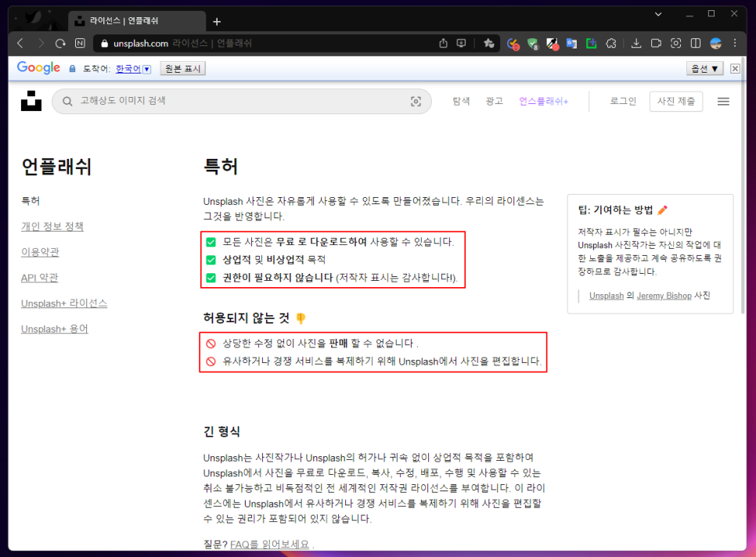Reload the page with refresh icon
756x557 pixels.
60,43
